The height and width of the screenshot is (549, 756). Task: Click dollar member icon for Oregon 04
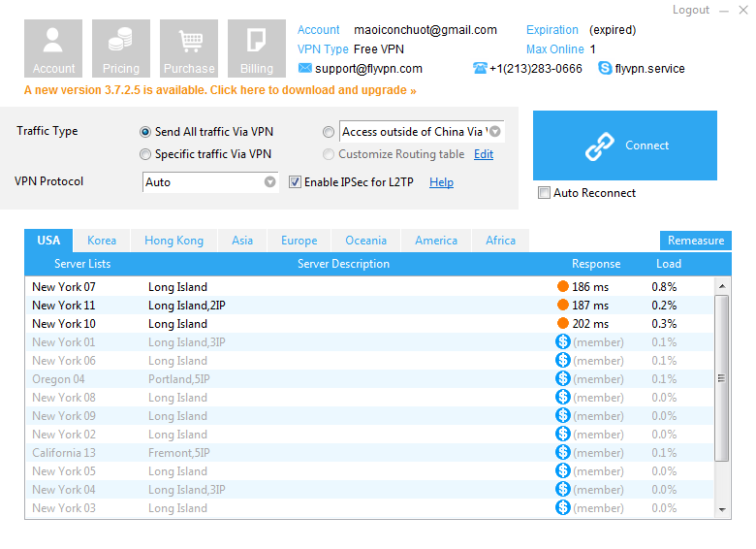coord(562,379)
